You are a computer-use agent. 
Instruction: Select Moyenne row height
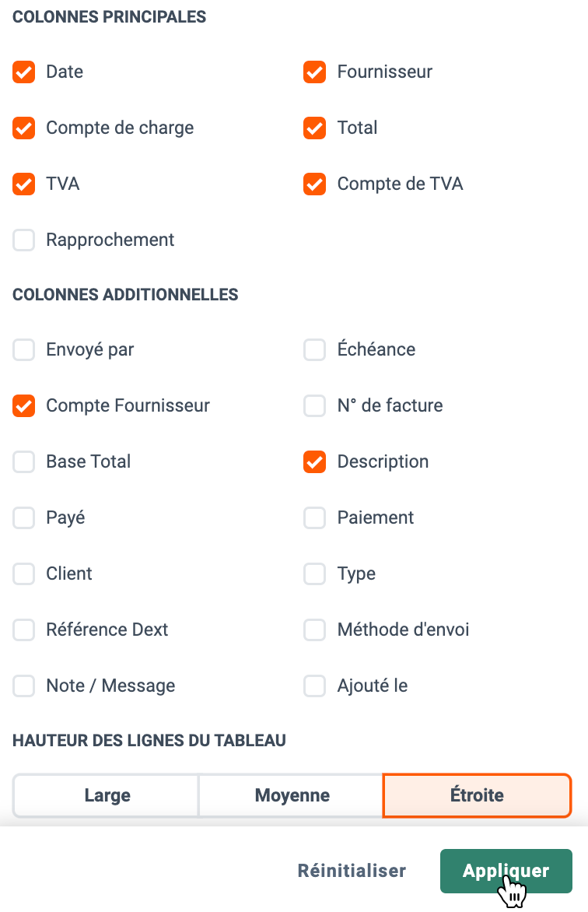pos(292,795)
